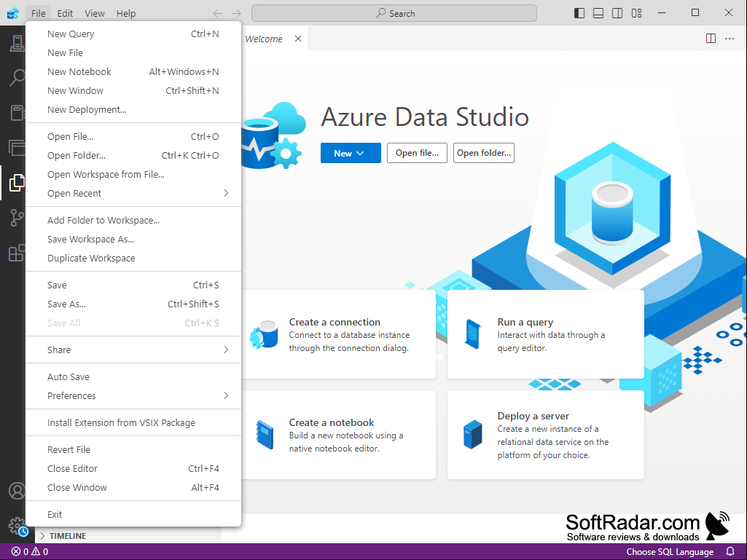
Task: Toggle the secondary side bar layout icon
Action: tap(617, 13)
